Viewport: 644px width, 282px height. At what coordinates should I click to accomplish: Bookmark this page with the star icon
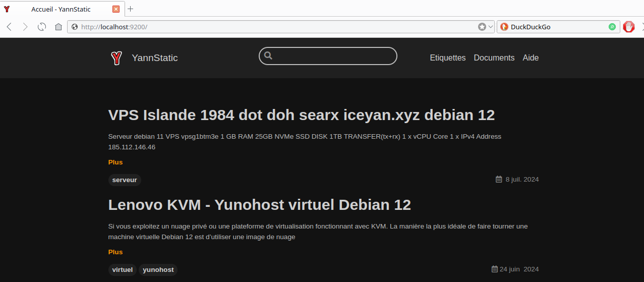coord(482,27)
